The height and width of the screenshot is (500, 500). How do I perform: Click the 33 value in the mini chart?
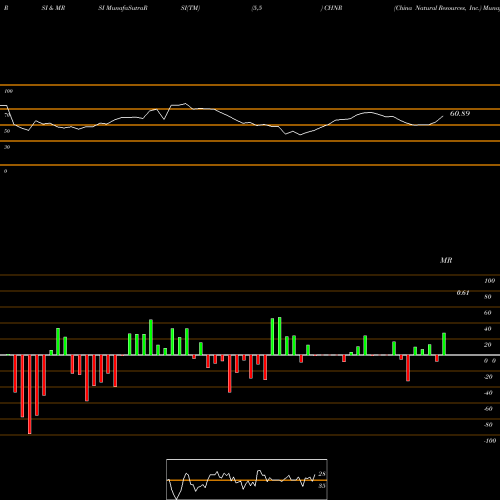click(x=322, y=486)
